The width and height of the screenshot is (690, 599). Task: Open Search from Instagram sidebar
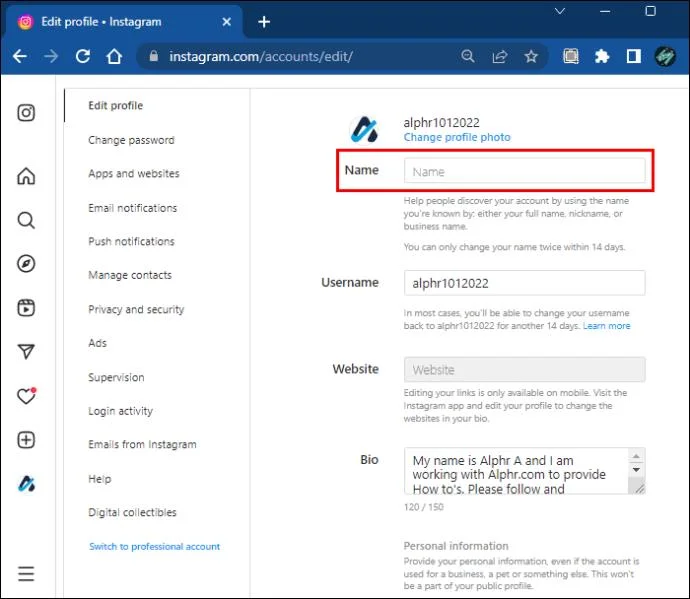click(x=26, y=220)
